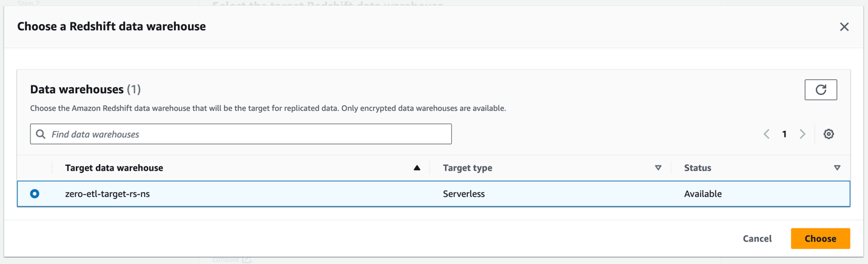This screenshot has width=868, height=264.
Task: Click the Available status cell
Action: [x=703, y=194]
